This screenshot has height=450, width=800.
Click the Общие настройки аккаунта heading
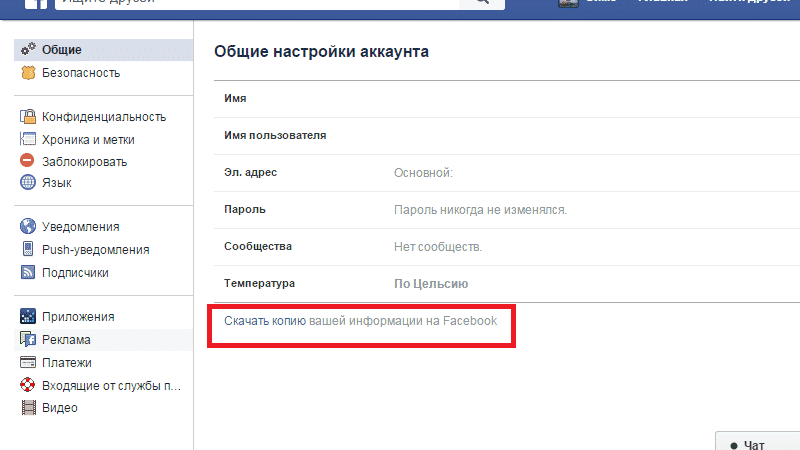[321, 52]
